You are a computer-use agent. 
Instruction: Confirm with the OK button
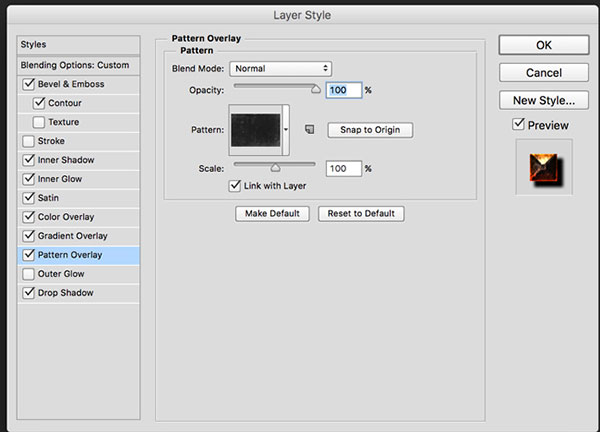tap(544, 45)
